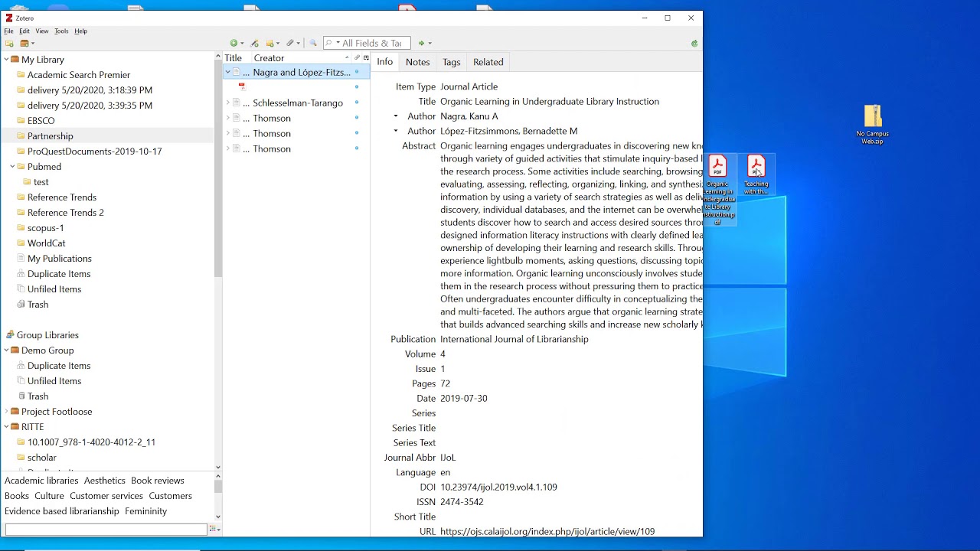
Task: Click the green New Item button
Action: (x=237, y=44)
